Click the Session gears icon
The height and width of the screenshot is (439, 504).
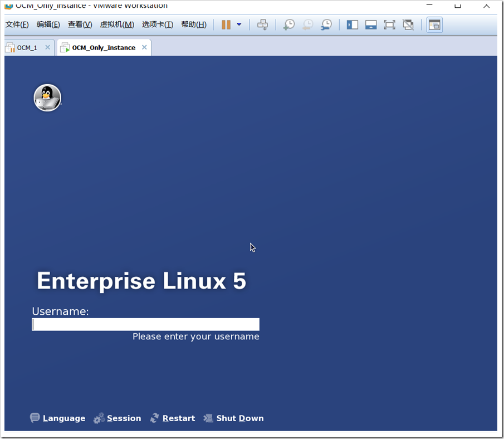click(99, 418)
